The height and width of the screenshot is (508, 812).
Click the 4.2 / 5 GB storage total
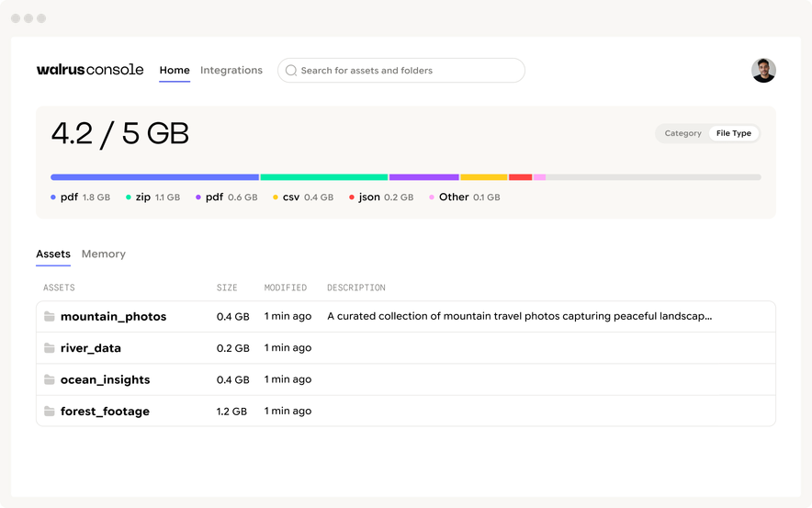[120, 133]
